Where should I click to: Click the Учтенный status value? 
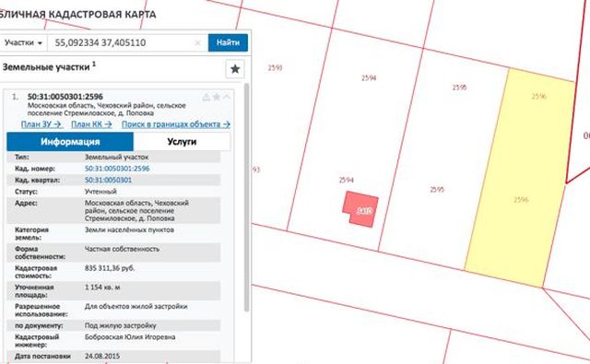click(100, 192)
